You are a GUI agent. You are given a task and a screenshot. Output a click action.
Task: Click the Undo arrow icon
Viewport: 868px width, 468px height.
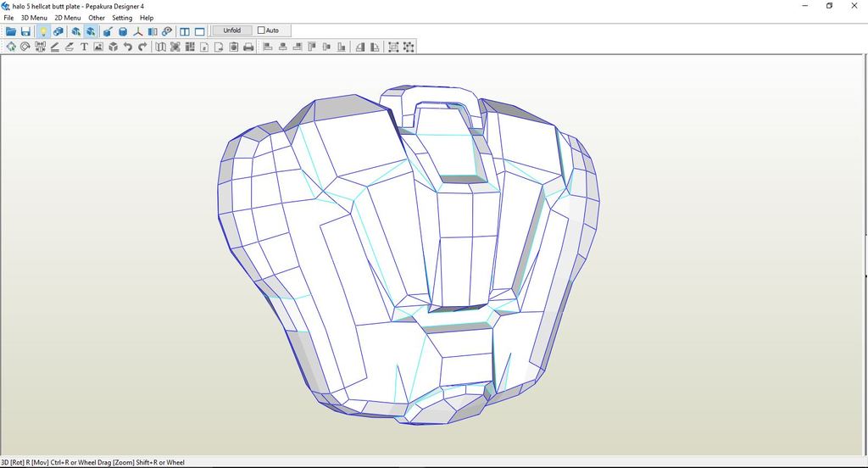coord(128,47)
